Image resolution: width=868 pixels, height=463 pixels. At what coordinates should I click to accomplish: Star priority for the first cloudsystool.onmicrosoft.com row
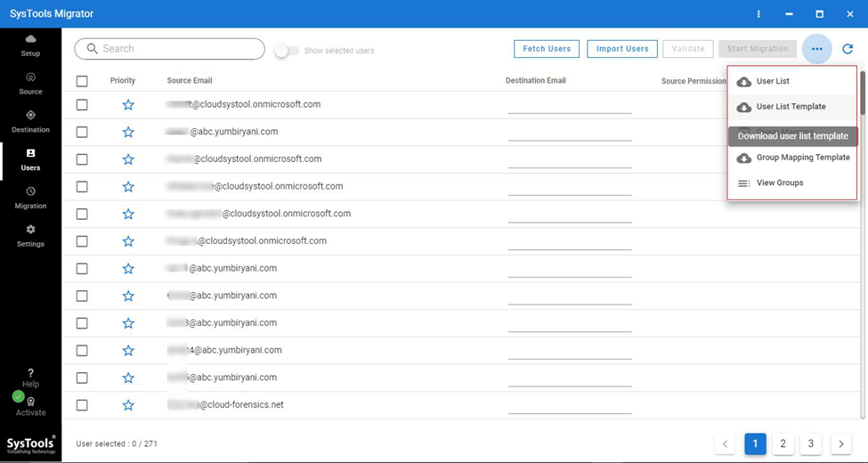click(128, 105)
